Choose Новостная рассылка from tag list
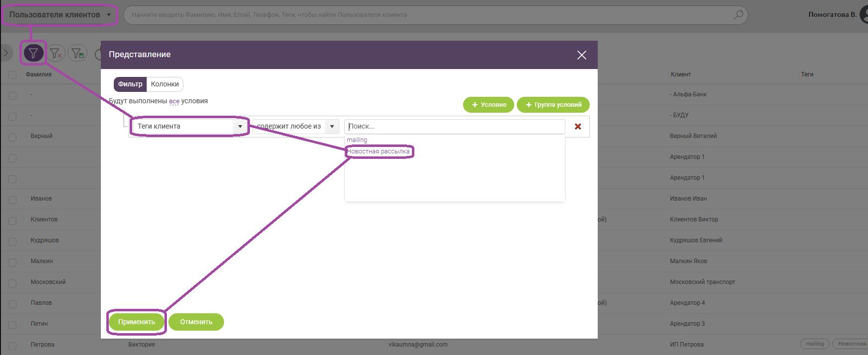The height and width of the screenshot is (355, 868). 379,151
